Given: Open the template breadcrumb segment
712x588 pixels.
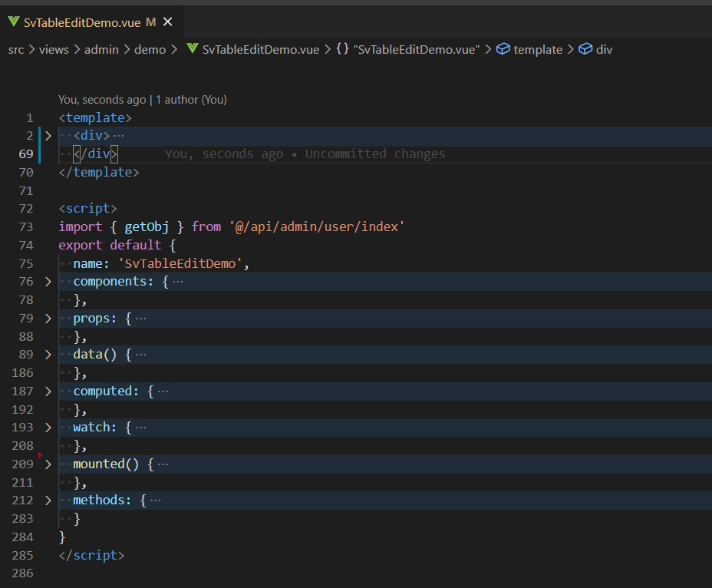Looking at the screenshot, I should [x=538, y=50].
